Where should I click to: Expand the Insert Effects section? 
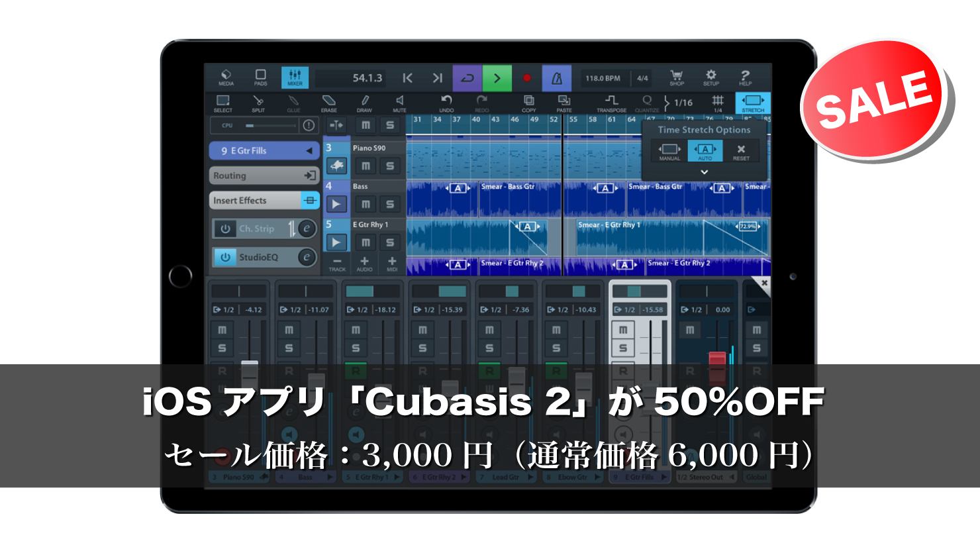[265, 200]
